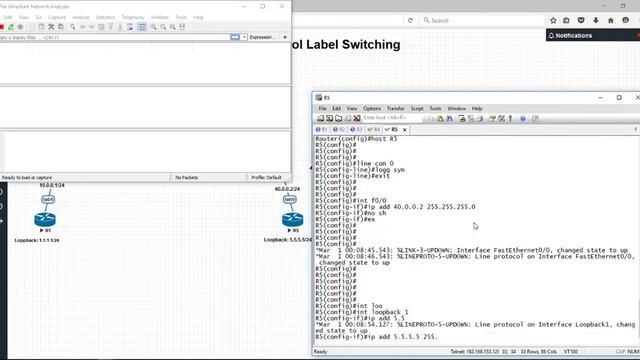
Task: Open Telephony menu in Wireshark
Action: coord(133,17)
